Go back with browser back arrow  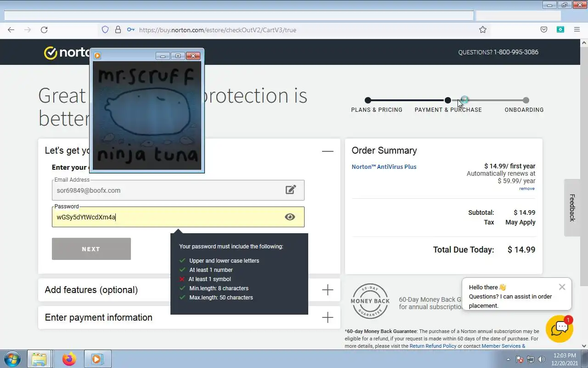tap(11, 30)
